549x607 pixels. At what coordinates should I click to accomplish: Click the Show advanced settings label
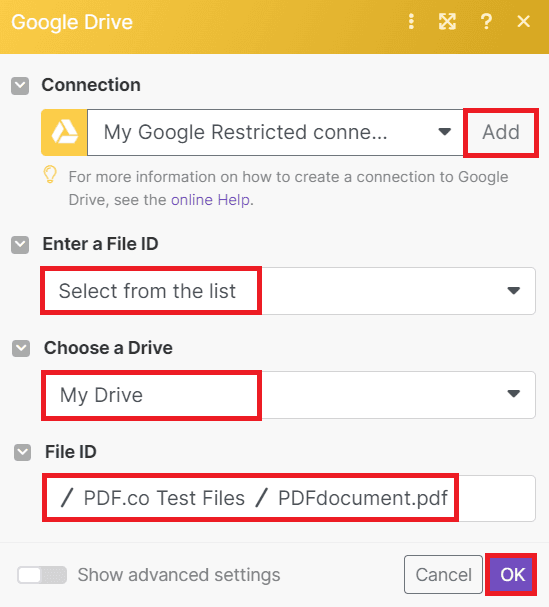coord(179,575)
